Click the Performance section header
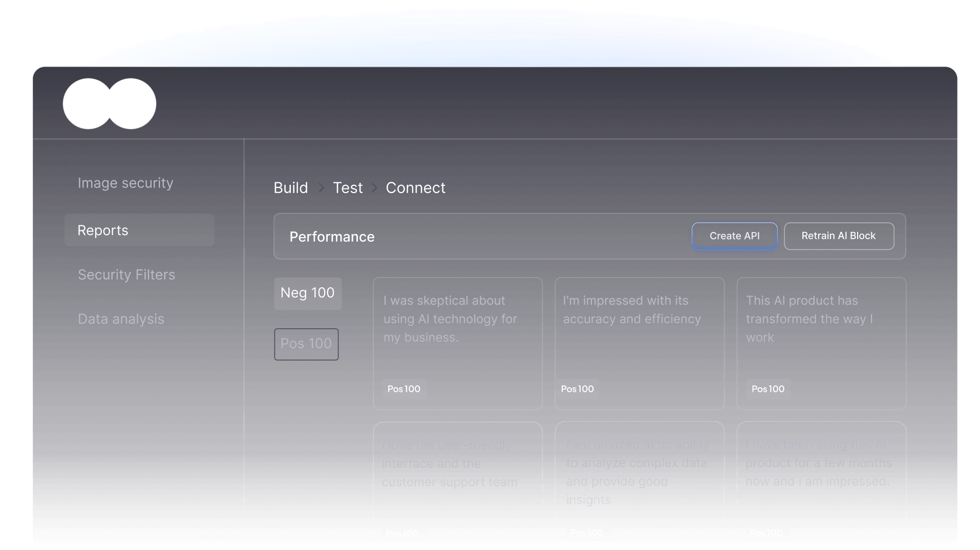The width and height of the screenshot is (980, 550). point(332,237)
